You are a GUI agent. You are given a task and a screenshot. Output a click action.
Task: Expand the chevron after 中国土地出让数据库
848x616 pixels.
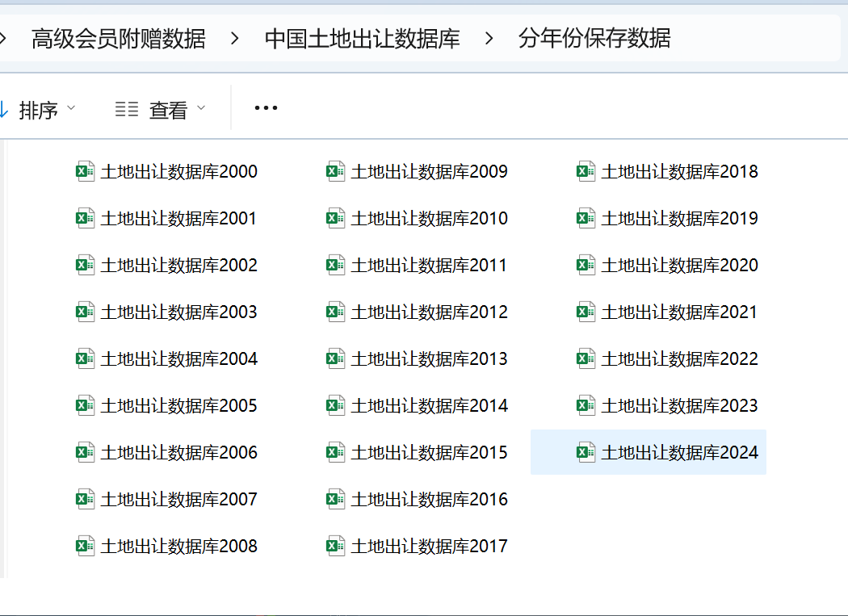point(489,38)
